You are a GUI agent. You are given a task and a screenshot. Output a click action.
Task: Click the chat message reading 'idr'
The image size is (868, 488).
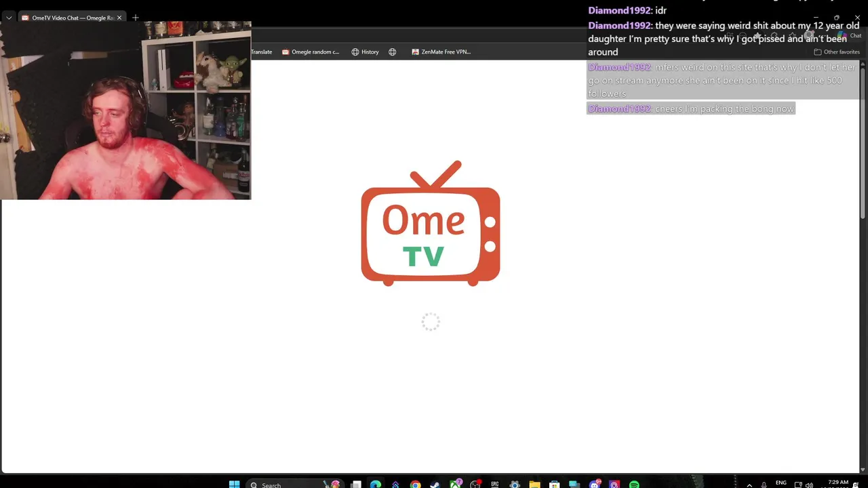pyautogui.click(x=628, y=10)
